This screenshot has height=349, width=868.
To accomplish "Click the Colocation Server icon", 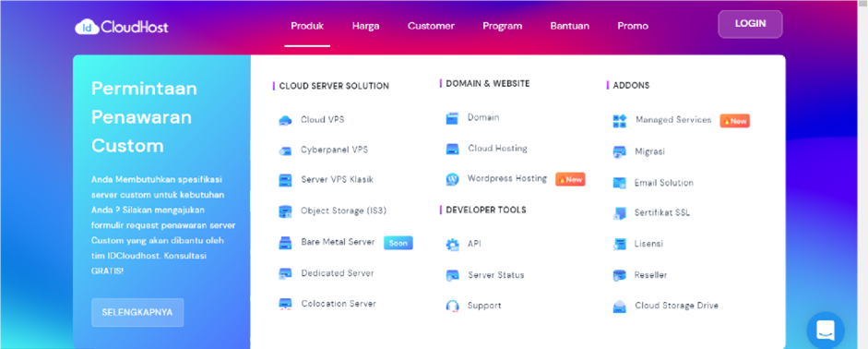I will (285, 304).
